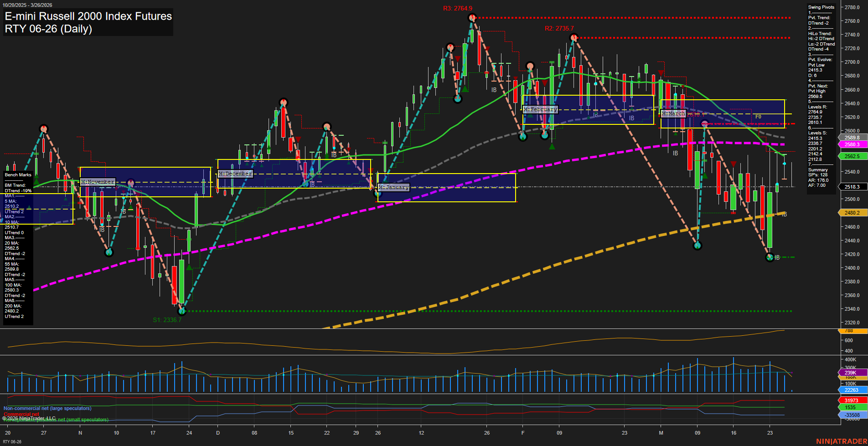Select the black 2518.3 current price marker
Image resolution: width=868 pixels, height=446 pixels.
852,187
